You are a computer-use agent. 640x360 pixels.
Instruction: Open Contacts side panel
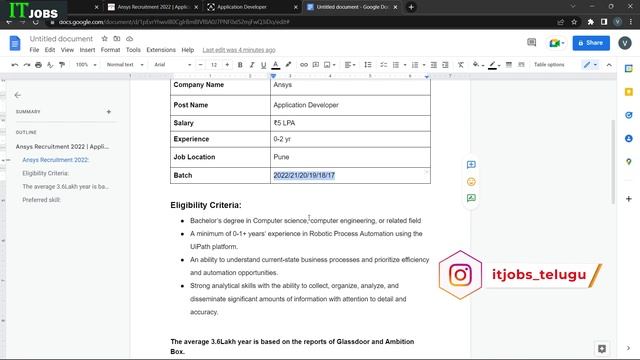(x=629, y=139)
